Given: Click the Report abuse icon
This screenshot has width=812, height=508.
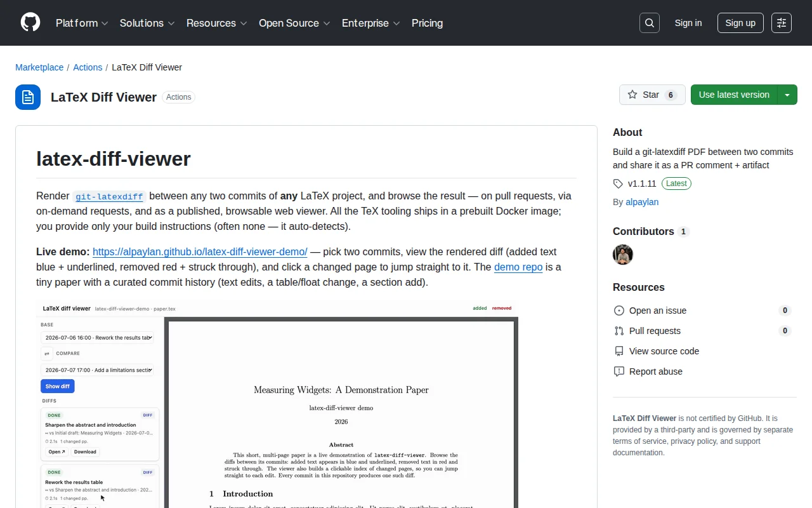Looking at the screenshot, I should (619, 371).
